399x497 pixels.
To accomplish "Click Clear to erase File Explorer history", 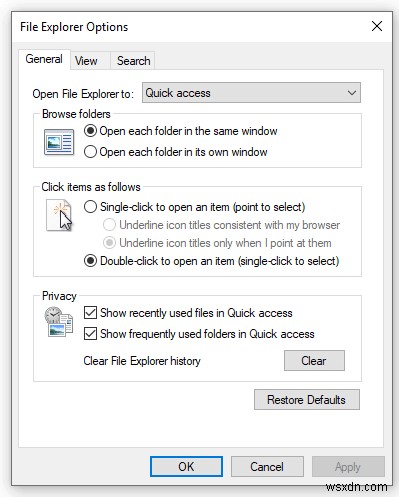I will coord(314,361).
